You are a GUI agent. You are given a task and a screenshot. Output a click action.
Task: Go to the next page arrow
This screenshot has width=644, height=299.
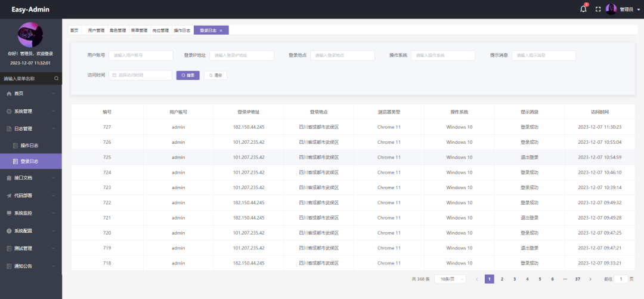[590, 279]
